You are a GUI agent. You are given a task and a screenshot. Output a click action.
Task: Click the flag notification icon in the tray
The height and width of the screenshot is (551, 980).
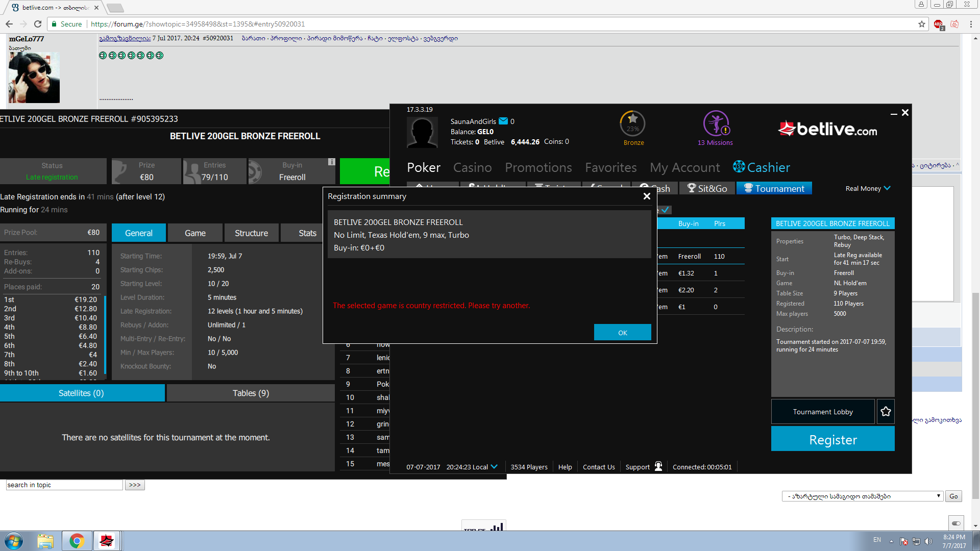coord(904,541)
